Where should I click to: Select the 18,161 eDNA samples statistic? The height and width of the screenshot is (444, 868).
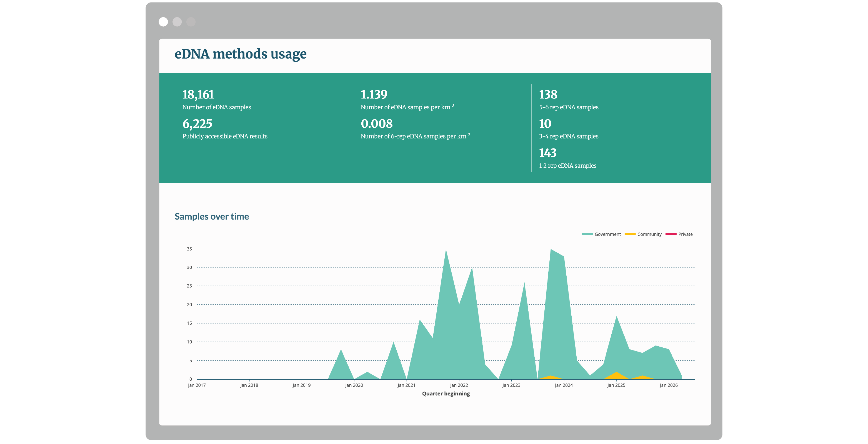[x=198, y=95]
